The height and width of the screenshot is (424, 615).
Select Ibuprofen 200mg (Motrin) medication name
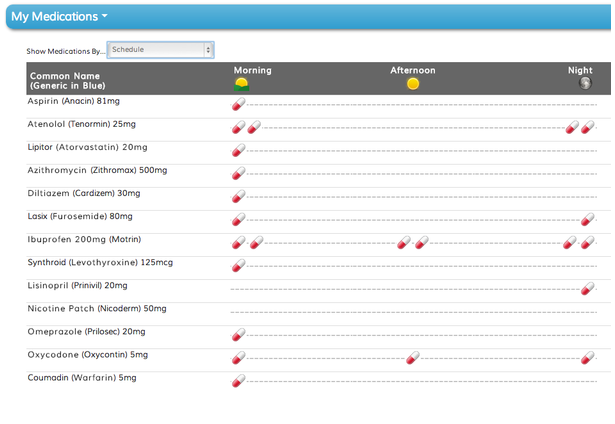84,240
